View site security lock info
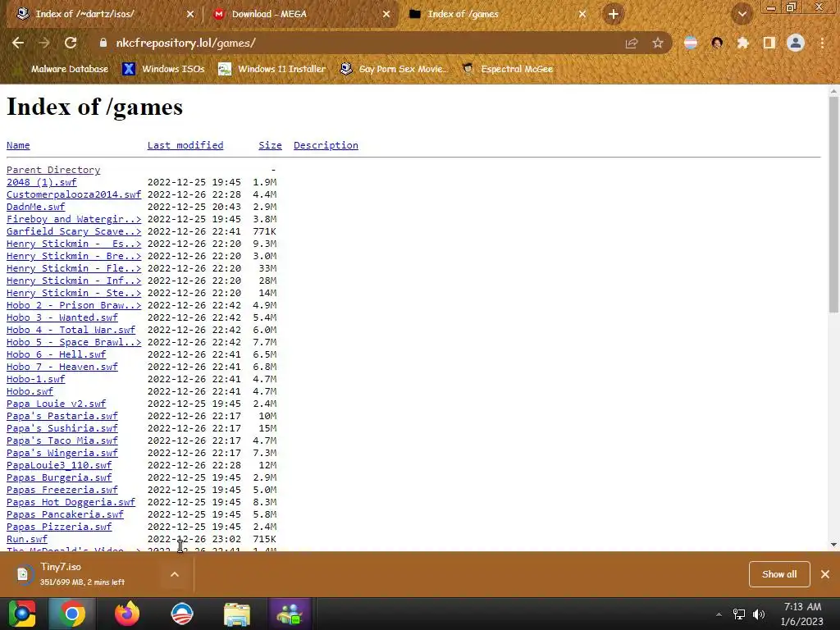Screen dimensions: 840x630 click(103, 43)
